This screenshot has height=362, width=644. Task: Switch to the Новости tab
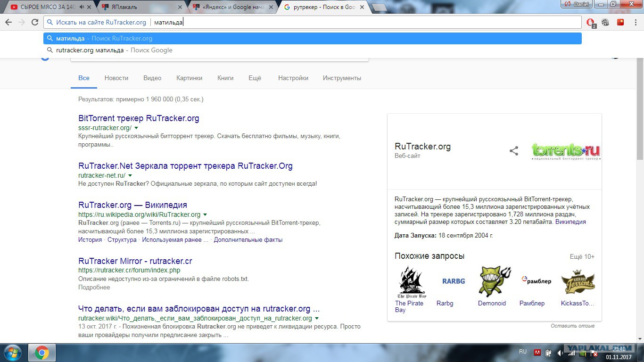116,78
